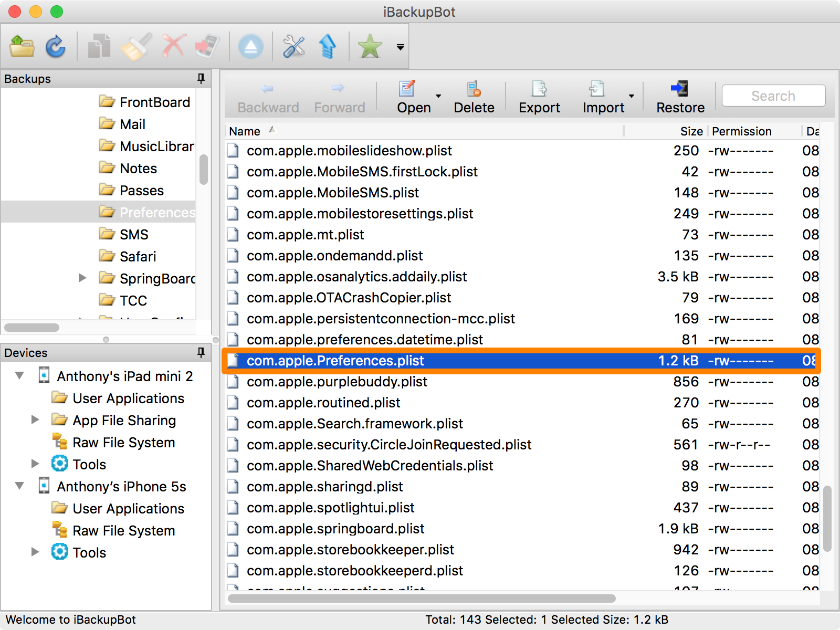The image size is (840, 630).
Task: Open the dropdown next to Open button
Action: tap(438, 97)
